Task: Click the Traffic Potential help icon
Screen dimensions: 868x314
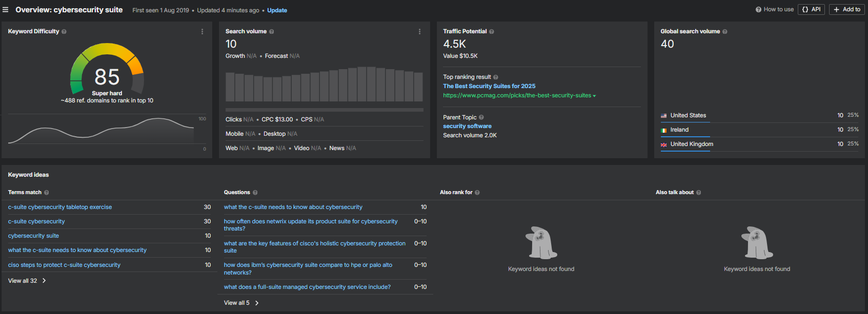Action: (492, 32)
